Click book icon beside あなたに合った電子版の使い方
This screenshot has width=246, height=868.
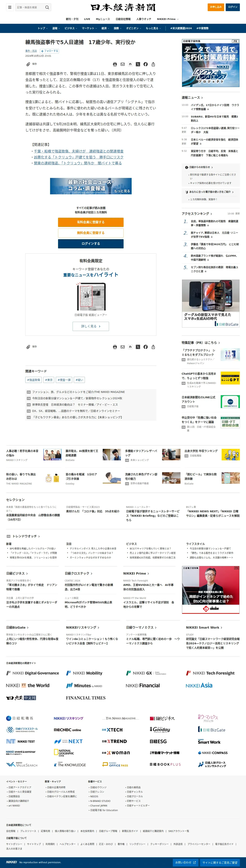click(187, 192)
